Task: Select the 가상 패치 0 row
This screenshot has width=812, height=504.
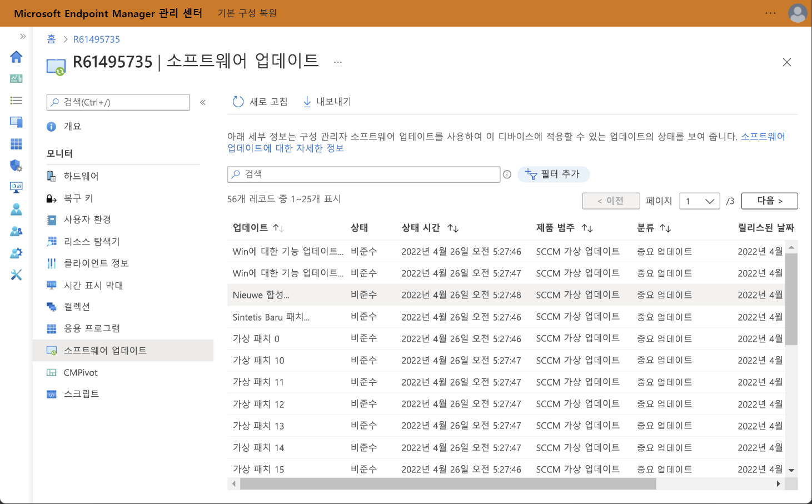Action: tap(507, 338)
